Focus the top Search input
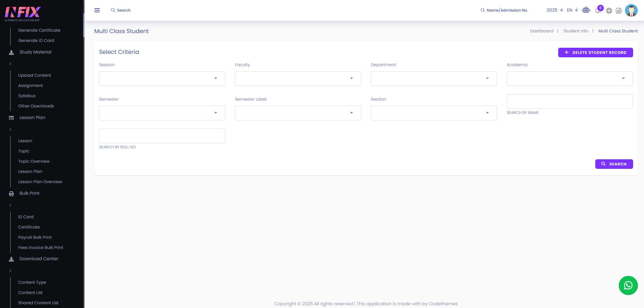 click(x=124, y=10)
